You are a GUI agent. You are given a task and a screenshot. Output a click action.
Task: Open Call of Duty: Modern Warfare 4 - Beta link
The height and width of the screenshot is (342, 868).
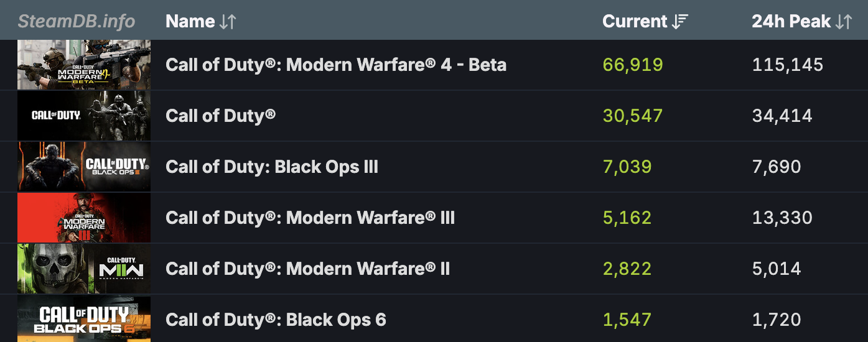click(x=336, y=65)
